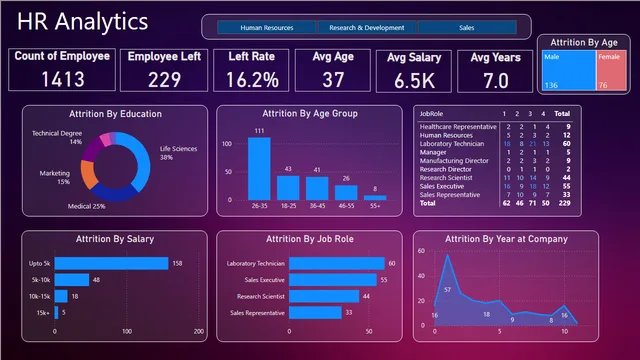640x360 pixels.
Task: Click the 55+ age group bar
Action: pyautogui.click(x=375, y=198)
